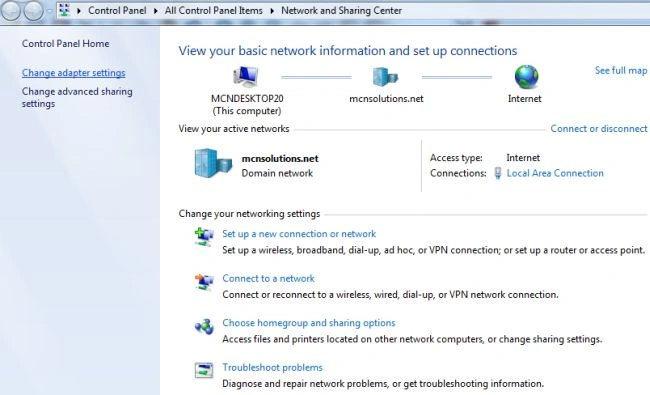Click bold mcnsolutions.net active network name
650x395 pixels.
[280, 159]
